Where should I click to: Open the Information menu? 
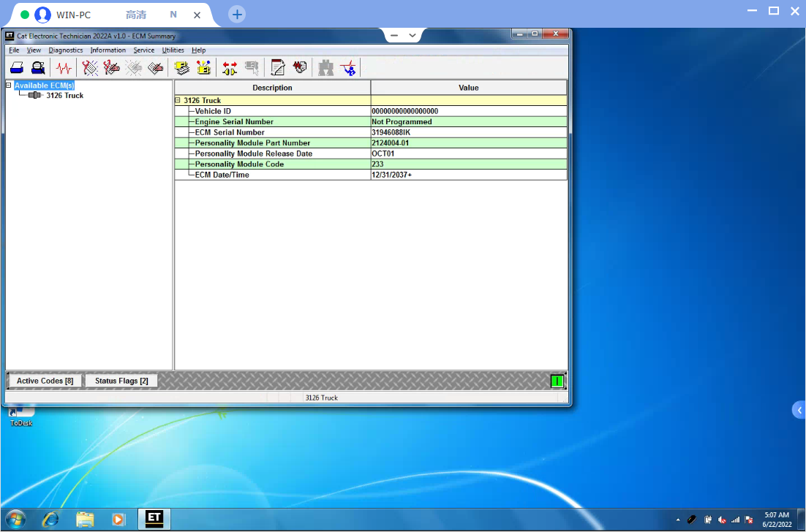coord(108,50)
